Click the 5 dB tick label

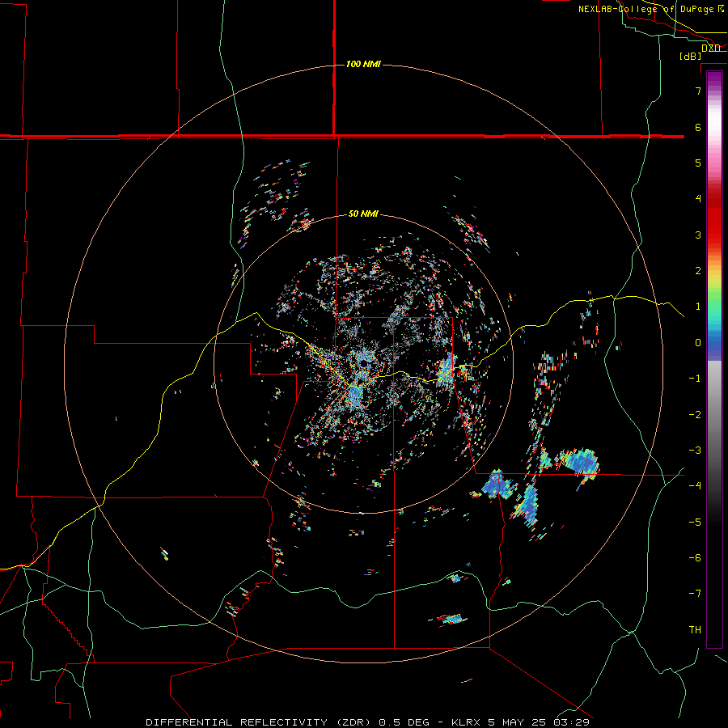tap(698, 163)
